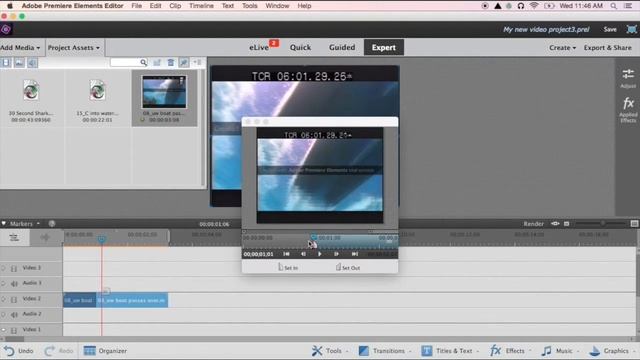Click Audio 3 speaker icon

click(14, 284)
